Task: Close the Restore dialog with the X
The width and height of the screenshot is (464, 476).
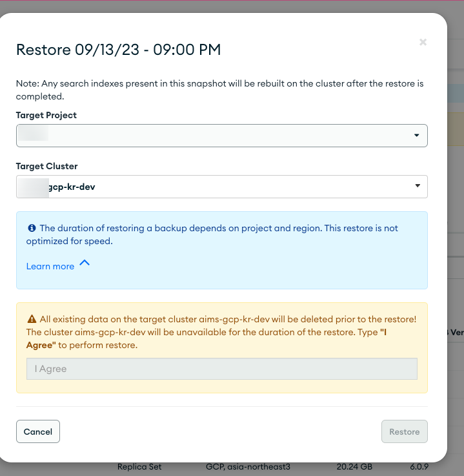Action: [423, 43]
